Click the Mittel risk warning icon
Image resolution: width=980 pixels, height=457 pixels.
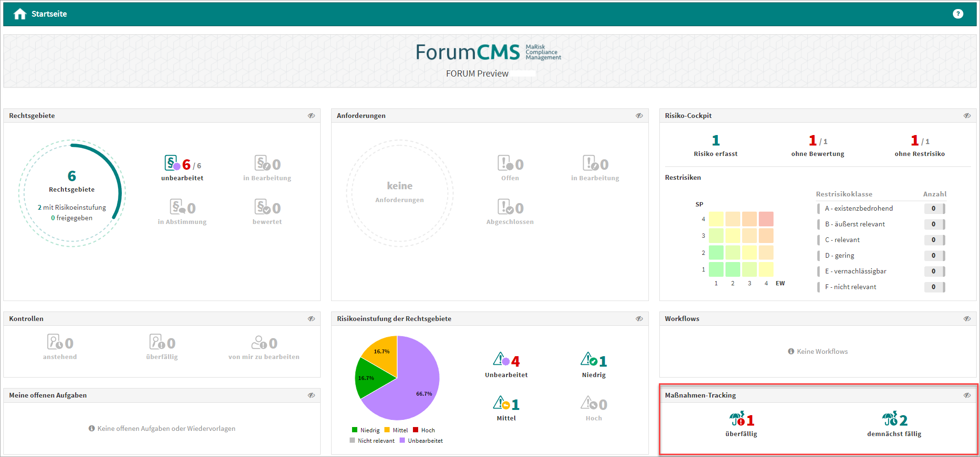pyautogui.click(x=501, y=403)
